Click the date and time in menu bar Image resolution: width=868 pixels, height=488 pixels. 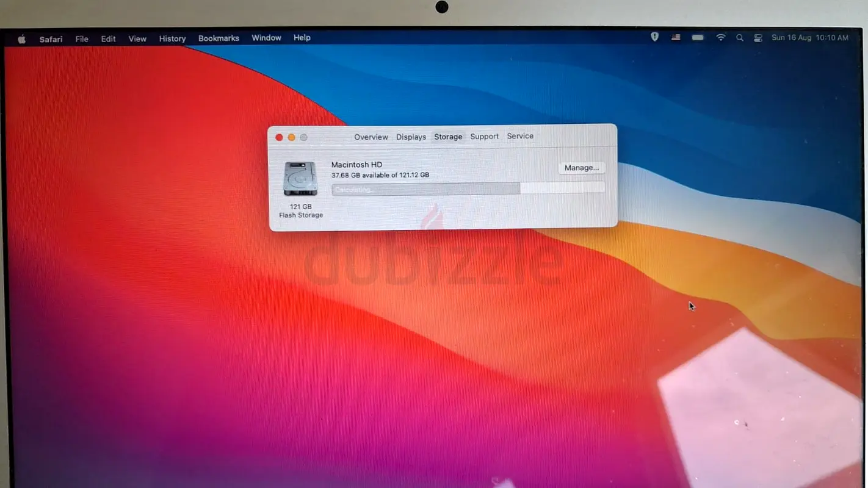pyautogui.click(x=810, y=38)
